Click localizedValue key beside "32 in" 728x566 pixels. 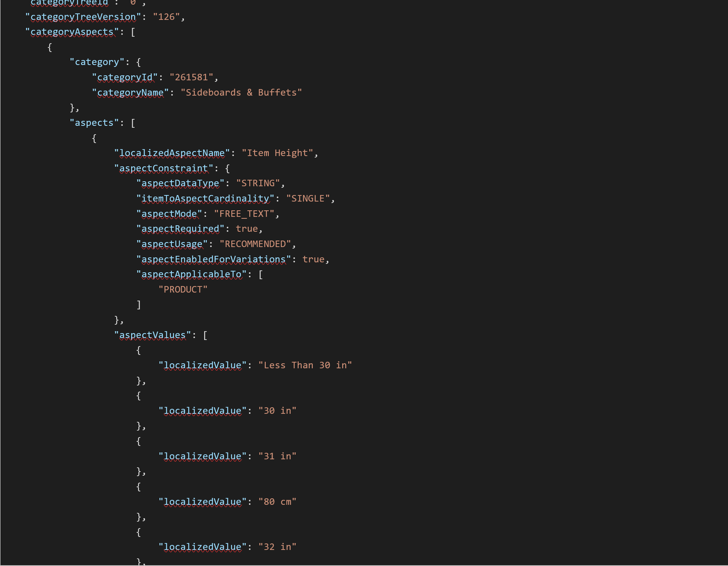point(203,547)
